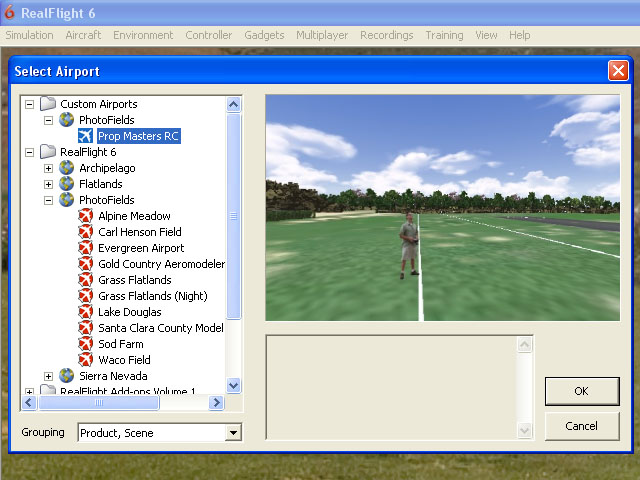Image resolution: width=640 pixels, height=480 pixels.
Task: Expand the Sierra Nevada node
Action: (48, 376)
